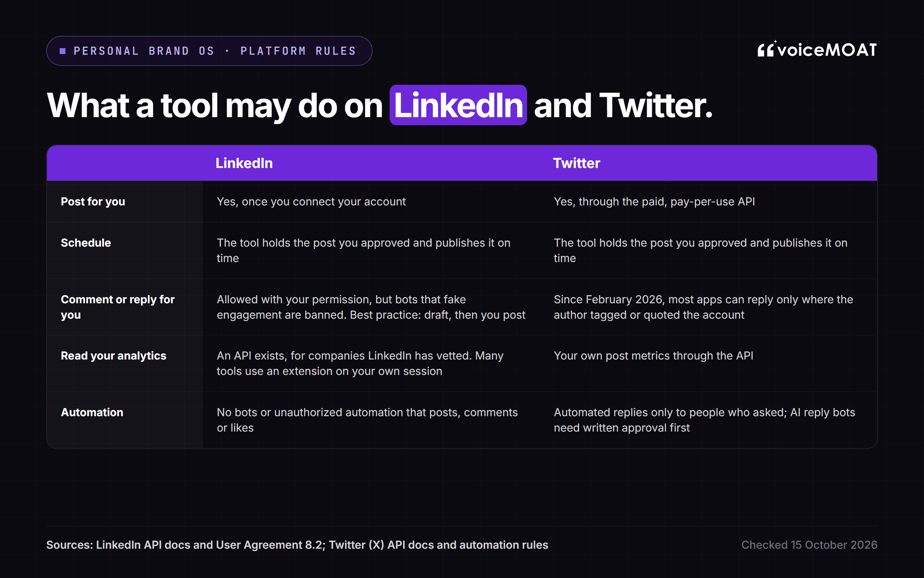Screen dimensions: 924x578
Task: Click the 'and Twitter.' part of the headline
Action: point(623,105)
